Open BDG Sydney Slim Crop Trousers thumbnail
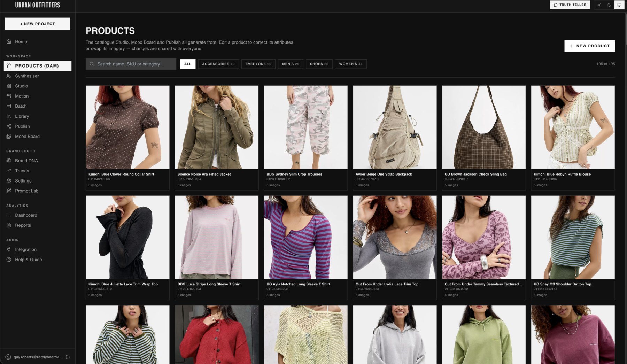627x364 pixels. coord(305,127)
